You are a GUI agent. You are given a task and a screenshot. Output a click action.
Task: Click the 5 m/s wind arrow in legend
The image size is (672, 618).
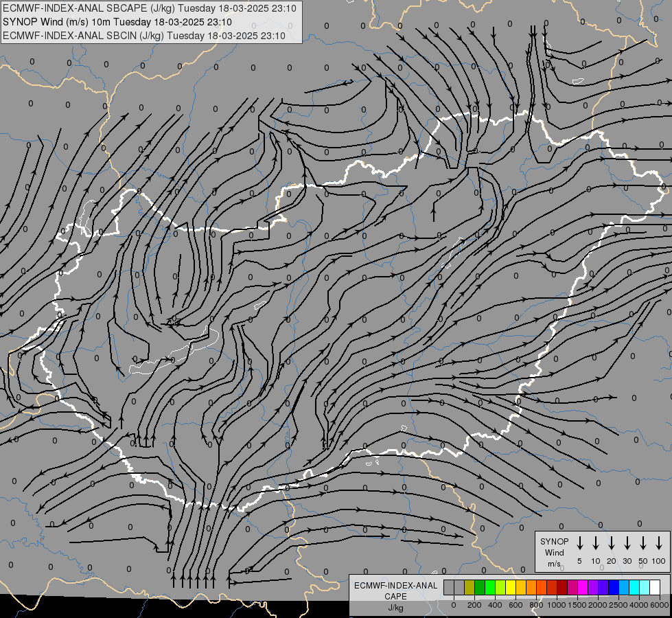[x=579, y=543]
